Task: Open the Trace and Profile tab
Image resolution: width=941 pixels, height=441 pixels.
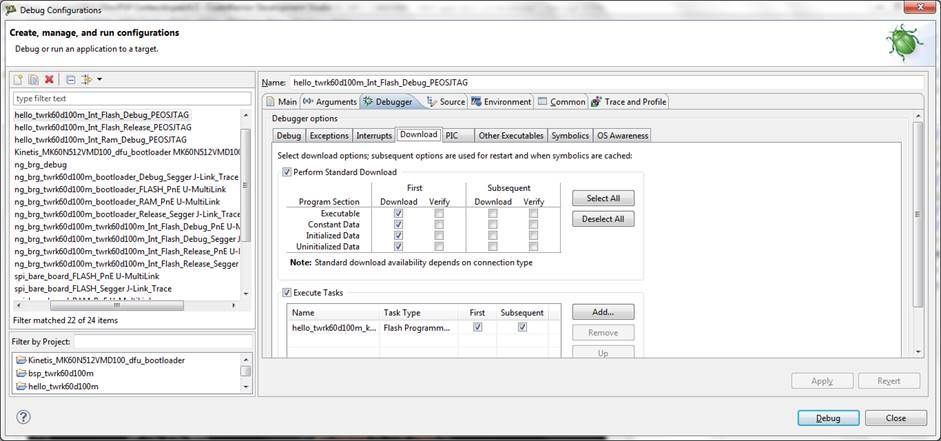Action: click(628, 102)
